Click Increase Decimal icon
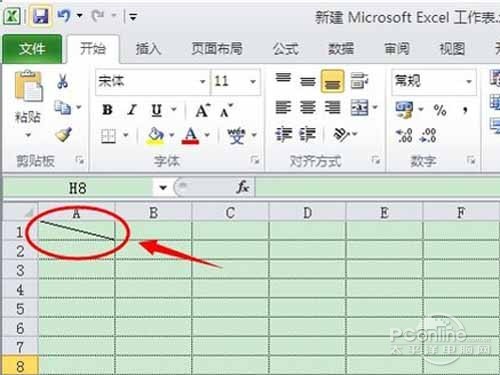Image resolution: width=500 pixels, height=375 pixels. [x=404, y=136]
